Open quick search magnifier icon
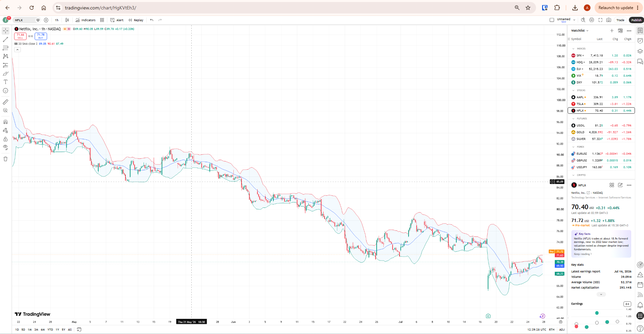The image size is (644, 334). pyautogui.click(x=583, y=20)
